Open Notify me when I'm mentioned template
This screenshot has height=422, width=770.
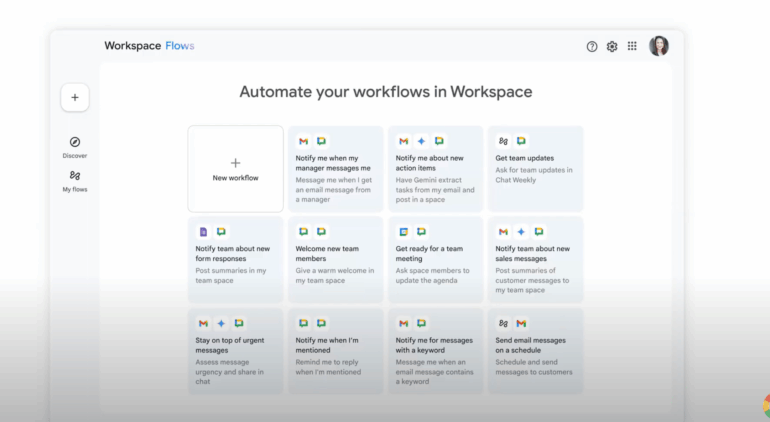coord(335,350)
